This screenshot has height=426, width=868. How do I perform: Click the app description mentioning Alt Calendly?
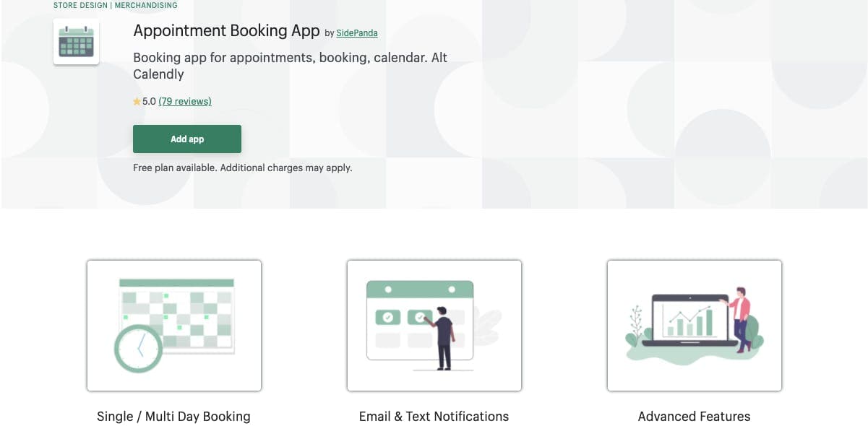click(x=289, y=65)
